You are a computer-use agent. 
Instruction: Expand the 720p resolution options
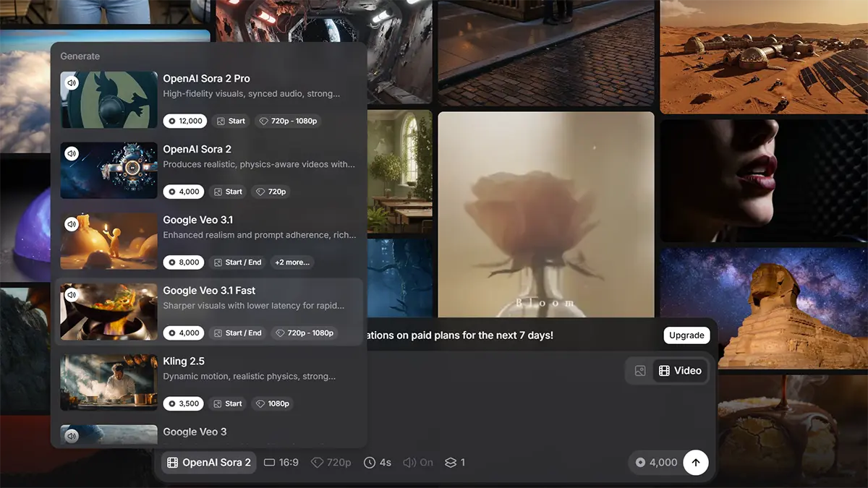pos(331,463)
